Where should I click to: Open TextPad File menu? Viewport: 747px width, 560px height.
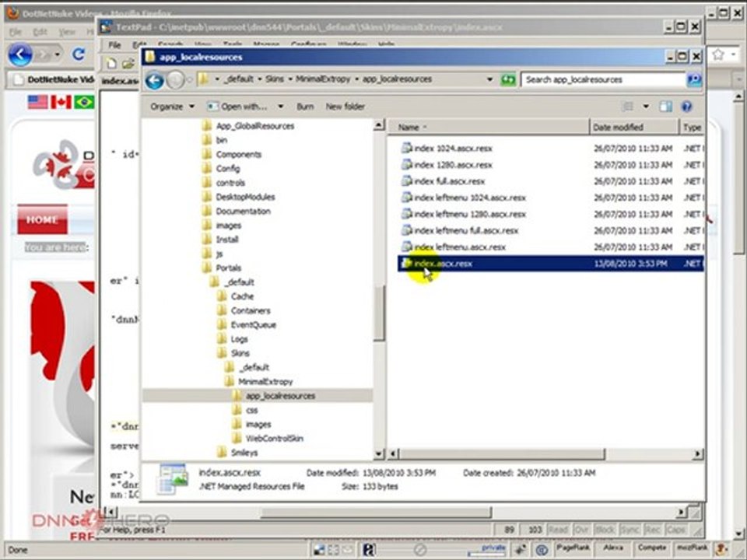tap(114, 45)
